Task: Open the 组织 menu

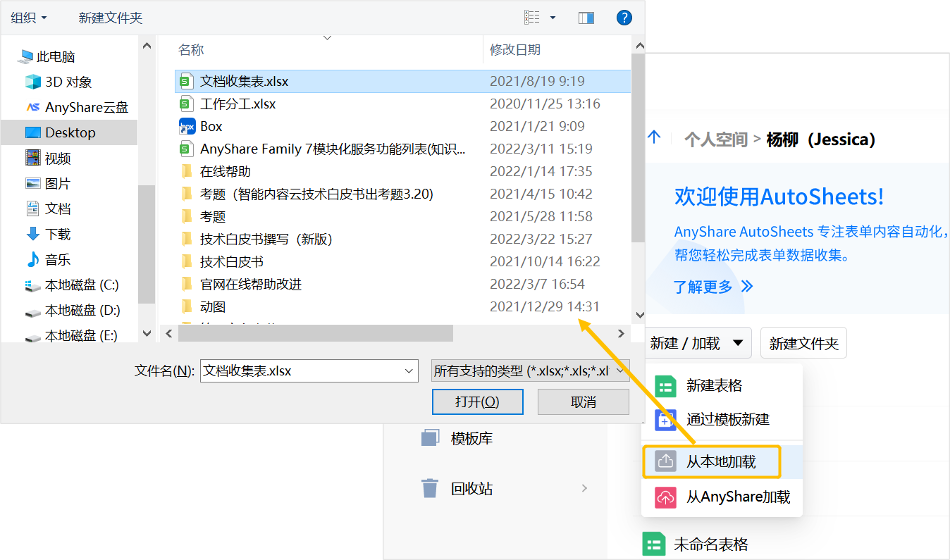Action: pos(29,18)
